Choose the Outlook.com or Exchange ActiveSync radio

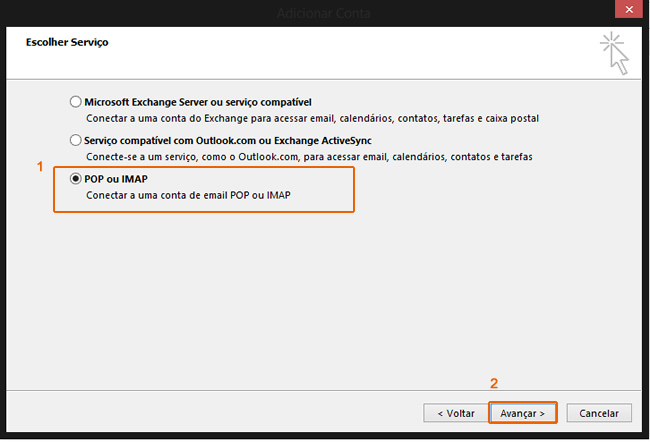pyautogui.click(x=76, y=141)
